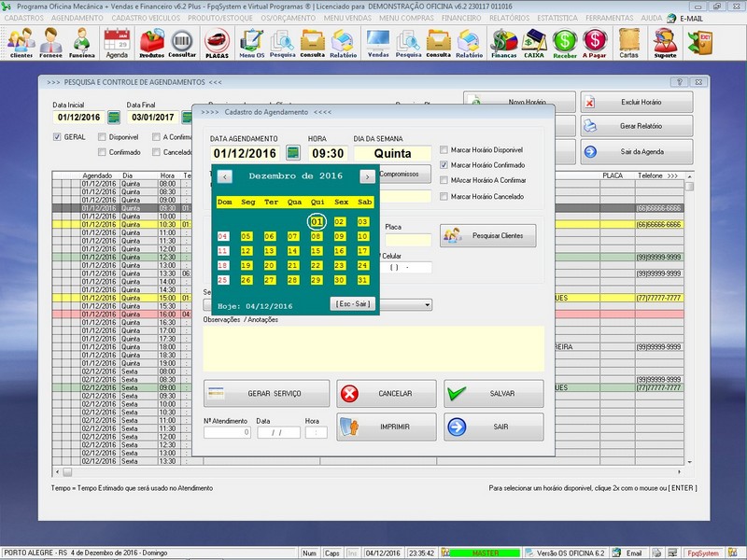Toggle the GERAL checkbox
The width and height of the screenshot is (747, 560).
(57, 137)
